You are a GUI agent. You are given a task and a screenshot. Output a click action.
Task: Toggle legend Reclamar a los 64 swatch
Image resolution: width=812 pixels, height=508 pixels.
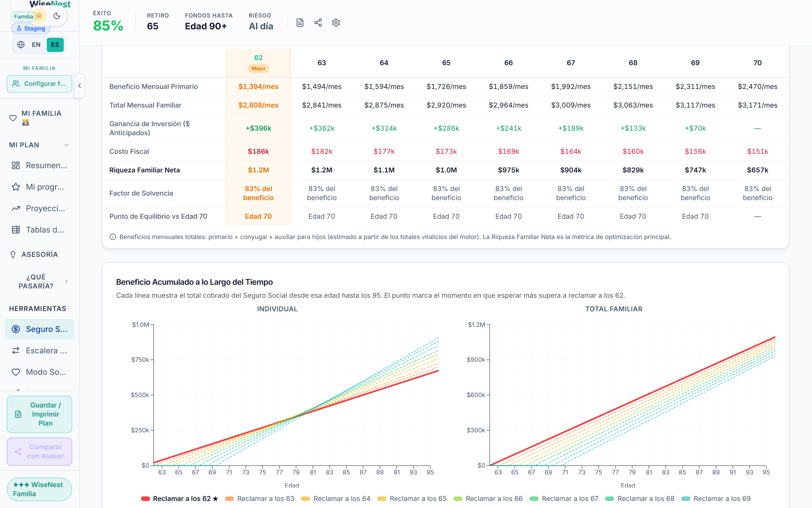pyautogui.click(x=306, y=499)
